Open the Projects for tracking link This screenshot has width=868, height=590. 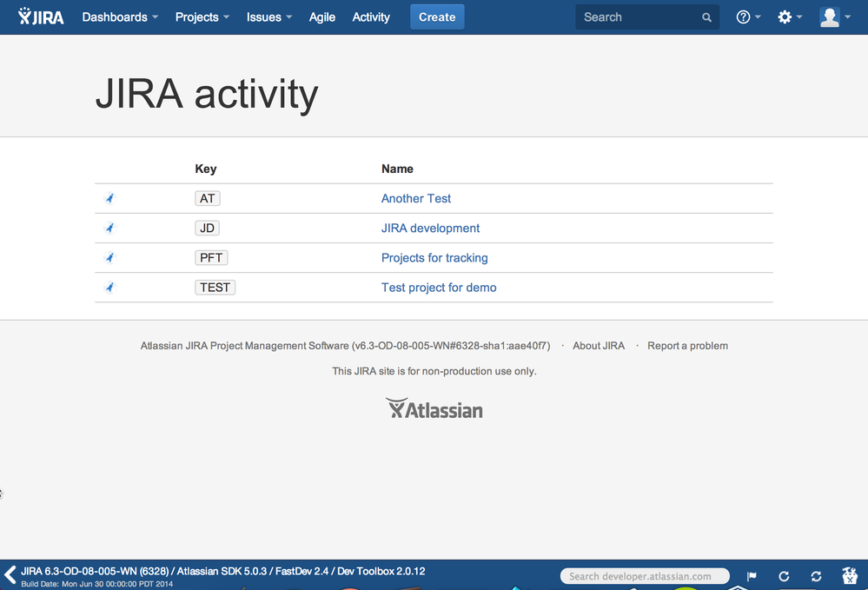434,258
